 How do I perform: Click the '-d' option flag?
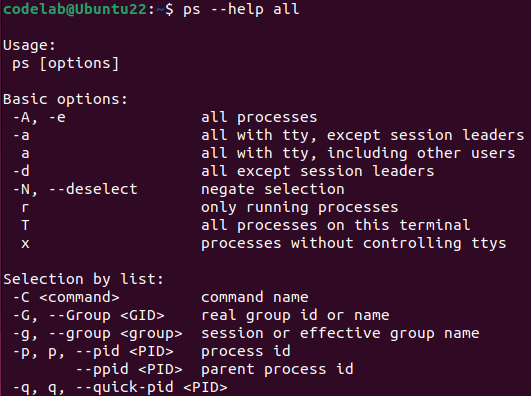point(21,171)
